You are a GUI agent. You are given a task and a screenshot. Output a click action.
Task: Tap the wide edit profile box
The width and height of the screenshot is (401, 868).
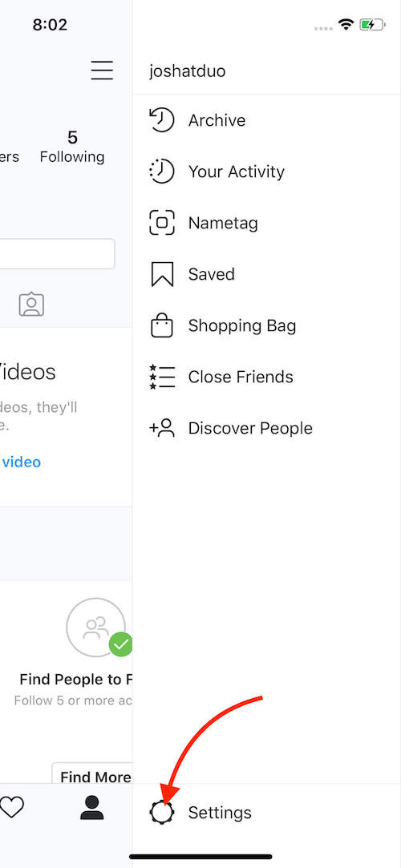(x=57, y=254)
